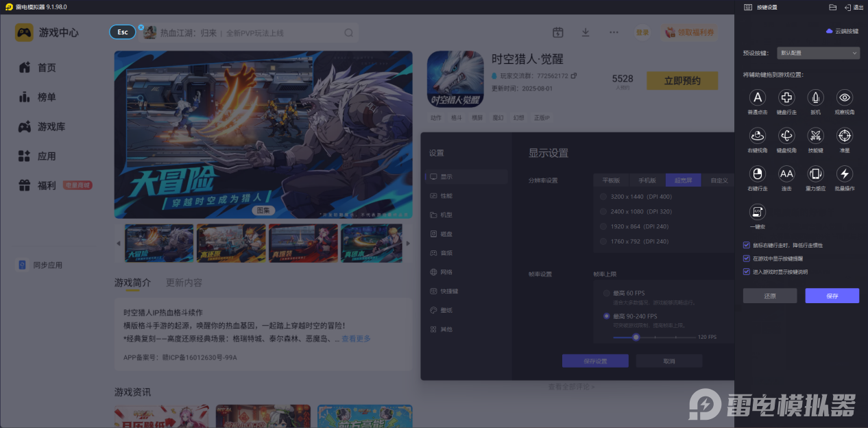Select the 一键宏 macro script icon
Image resolution: width=868 pixels, height=428 pixels.
pyautogui.click(x=757, y=212)
